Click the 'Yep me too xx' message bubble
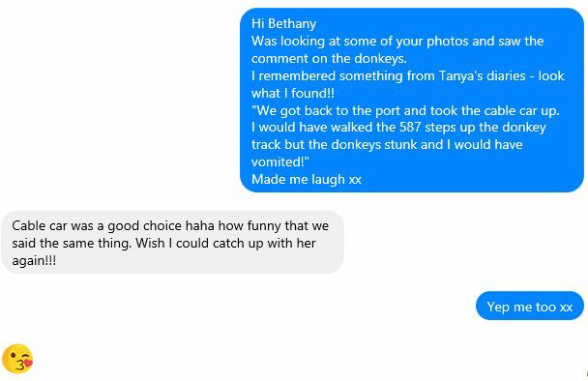 coord(530,306)
